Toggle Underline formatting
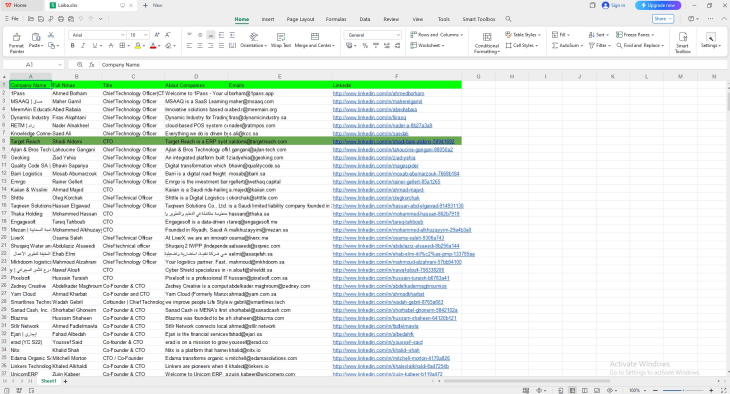The image size is (730, 394). (x=95, y=46)
